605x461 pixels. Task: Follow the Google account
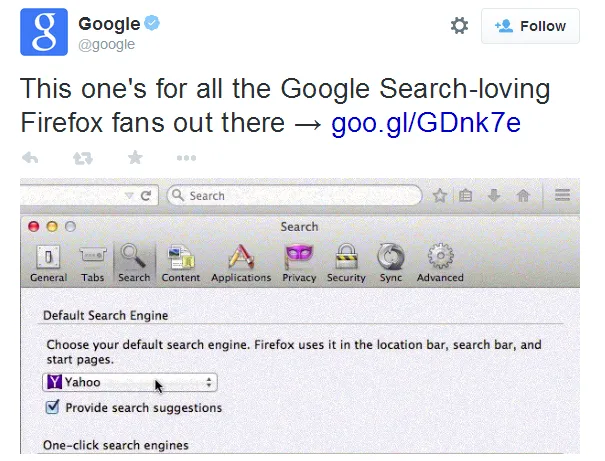pyautogui.click(x=530, y=26)
